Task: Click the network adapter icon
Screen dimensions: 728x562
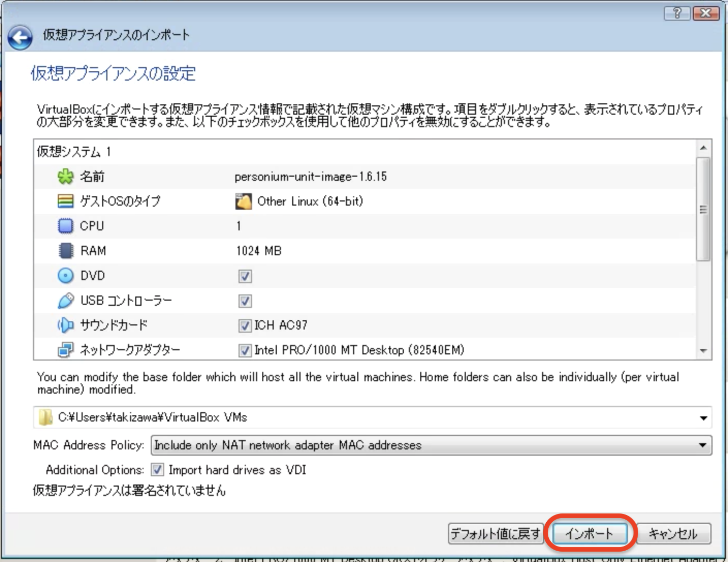Action: click(x=66, y=350)
